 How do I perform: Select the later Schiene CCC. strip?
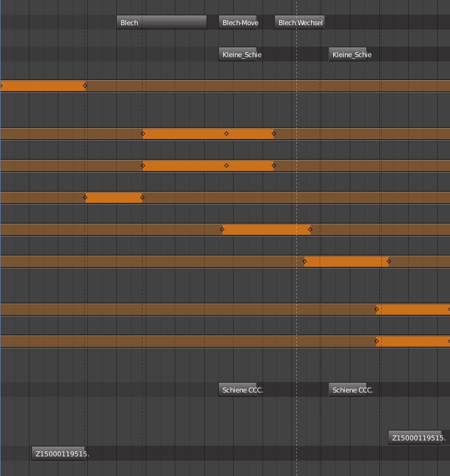tap(347, 389)
